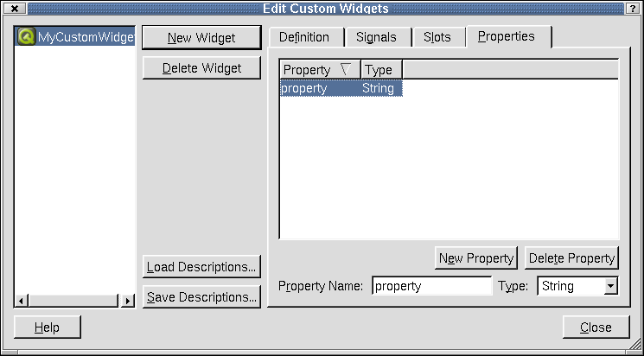
Task: Select the Slots tab
Action: coord(437,37)
